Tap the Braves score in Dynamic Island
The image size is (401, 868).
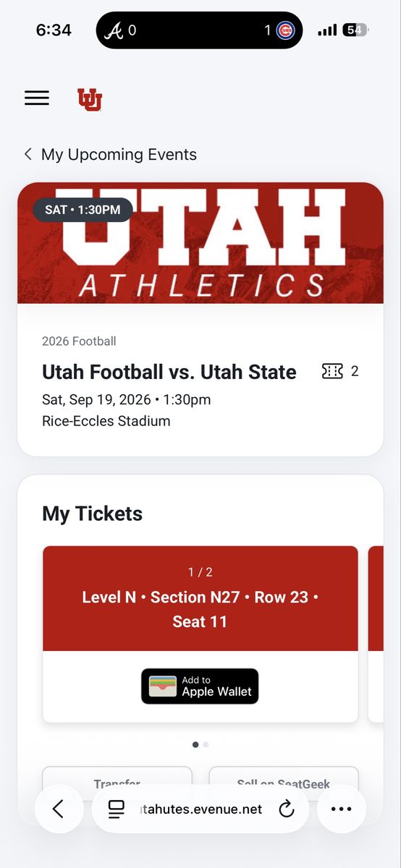pyautogui.click(x=120, y=30)
